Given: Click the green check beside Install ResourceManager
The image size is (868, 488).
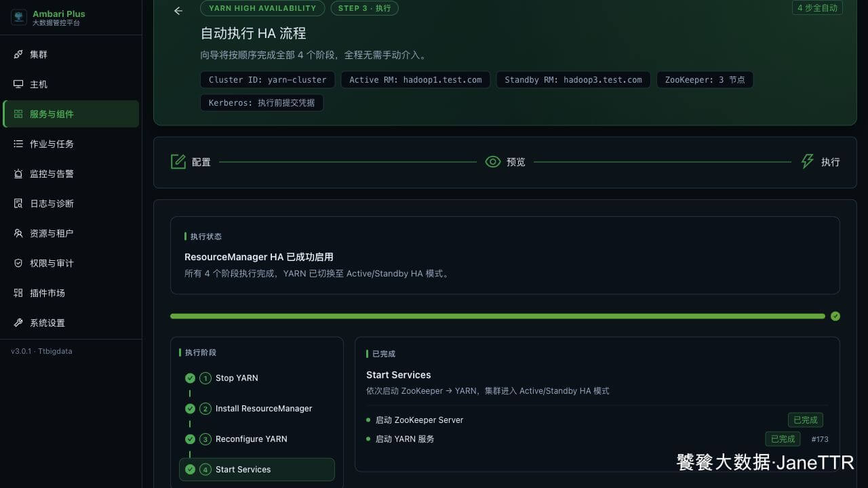Looking at the screenshot, I should point(190,408).
